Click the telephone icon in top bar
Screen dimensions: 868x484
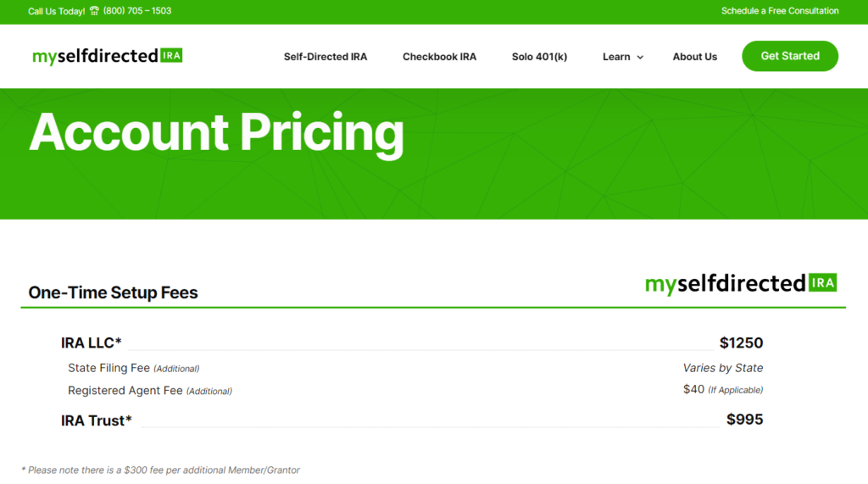coord(94,10)
